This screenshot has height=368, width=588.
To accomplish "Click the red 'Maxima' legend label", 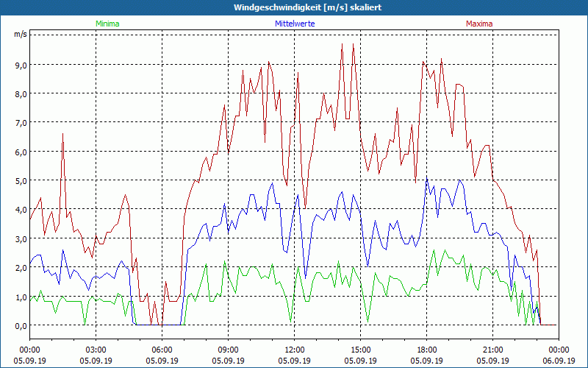I will coord(479,24).
